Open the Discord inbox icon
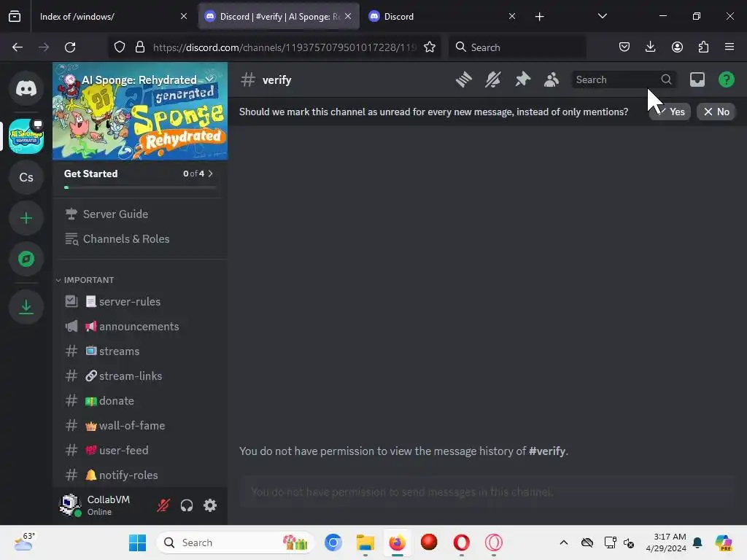 (x=697, y=79)
